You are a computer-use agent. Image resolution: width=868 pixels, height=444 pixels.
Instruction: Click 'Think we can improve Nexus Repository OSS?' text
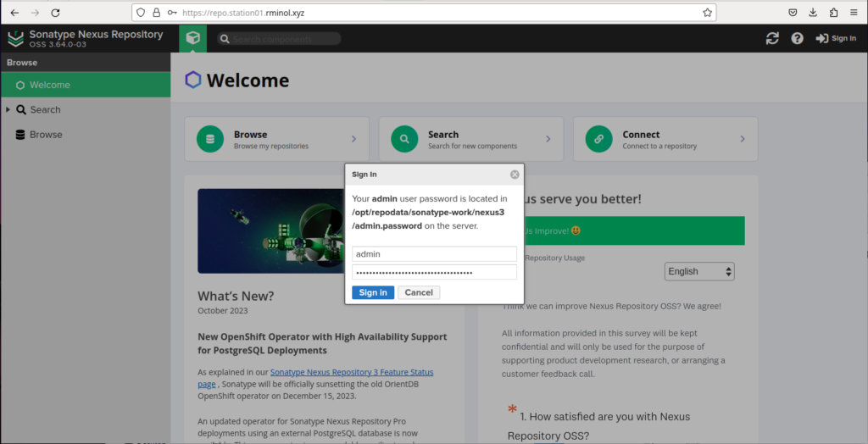(612, 306)
